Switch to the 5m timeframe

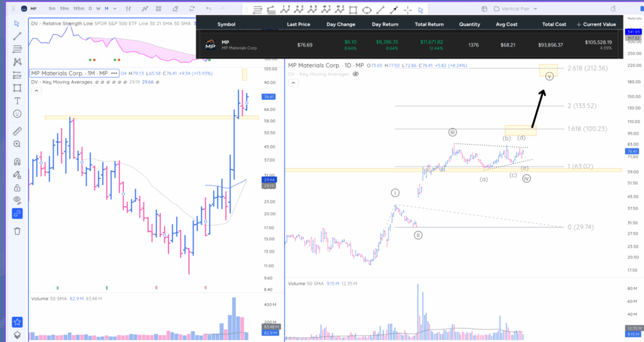click(x=52, y=9)
